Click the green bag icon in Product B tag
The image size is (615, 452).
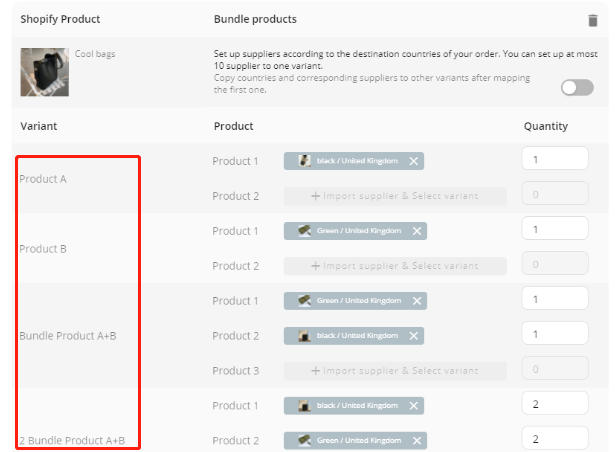coord(304,231)
